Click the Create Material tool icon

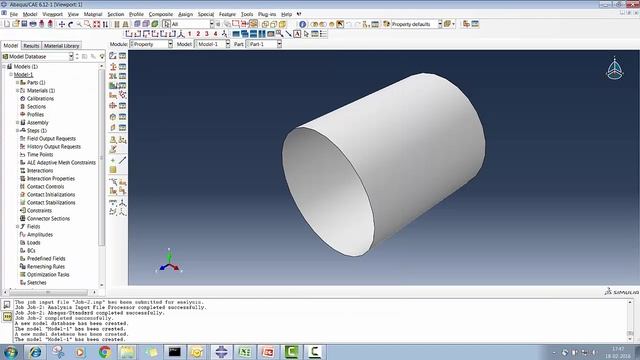point(113,56)
